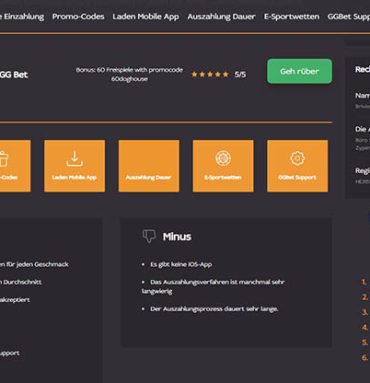Screen dimensions: 370x383
Task: Click the GG Bet title text
Action: click(x=14, y=75)
